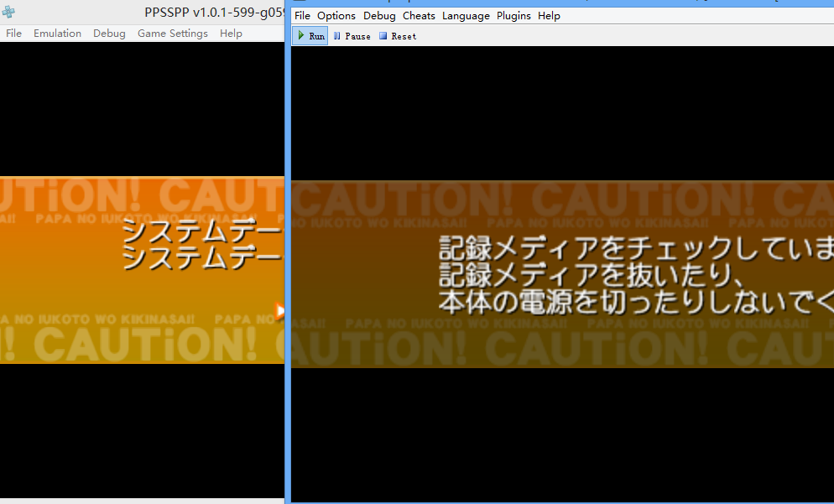
Task: Open Emulation menu in PPSSPP window
Action: [57, 34]
